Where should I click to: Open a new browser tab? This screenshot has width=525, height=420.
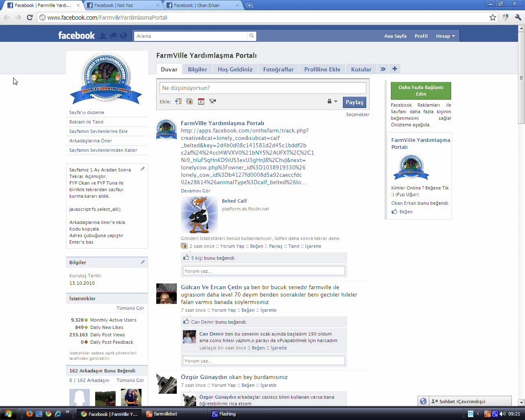tap(249, 5)
